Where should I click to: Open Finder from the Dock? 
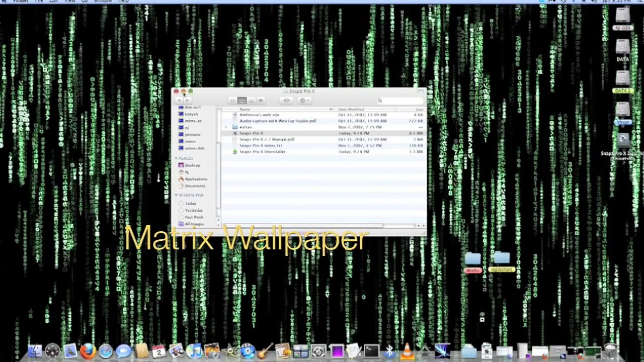(35, 351)
